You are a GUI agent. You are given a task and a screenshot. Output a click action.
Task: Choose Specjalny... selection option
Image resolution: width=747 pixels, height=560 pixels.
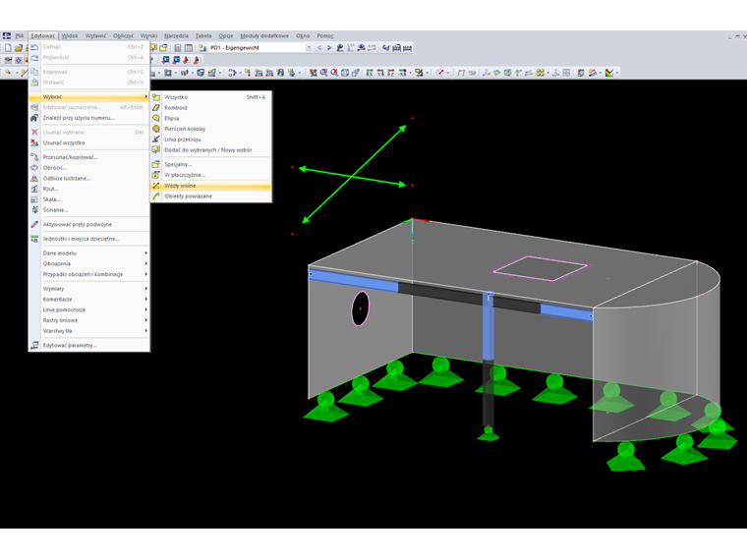[x=211, y=164]
